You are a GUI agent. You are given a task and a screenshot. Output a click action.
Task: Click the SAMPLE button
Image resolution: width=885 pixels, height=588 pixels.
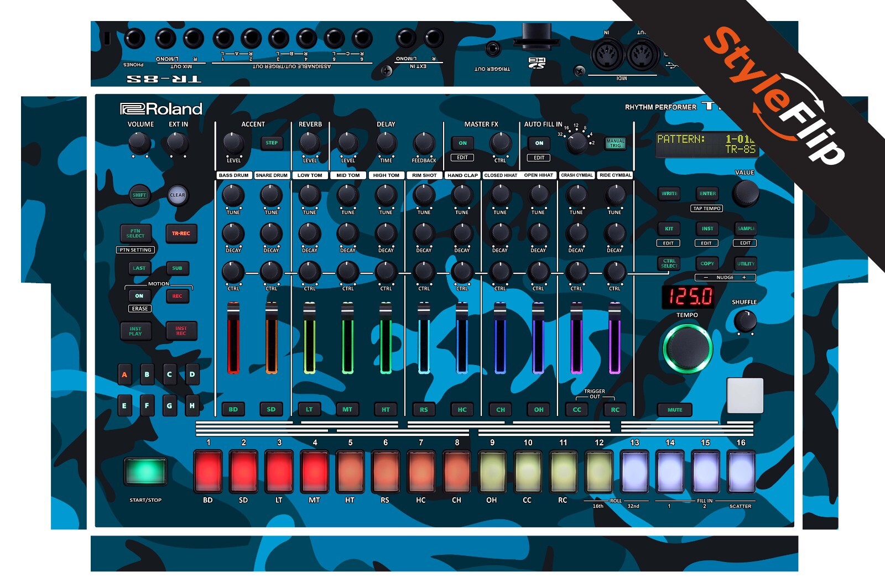746,228
